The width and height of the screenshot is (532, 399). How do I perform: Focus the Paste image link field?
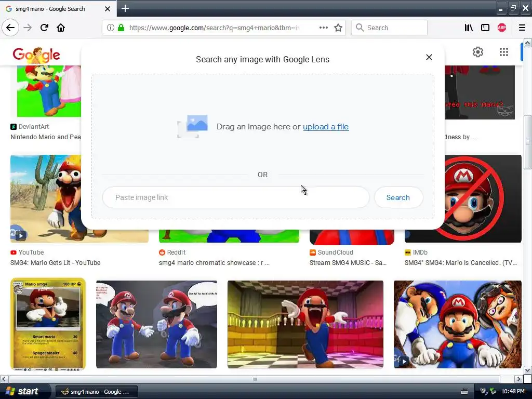click(x=236, y=197)
